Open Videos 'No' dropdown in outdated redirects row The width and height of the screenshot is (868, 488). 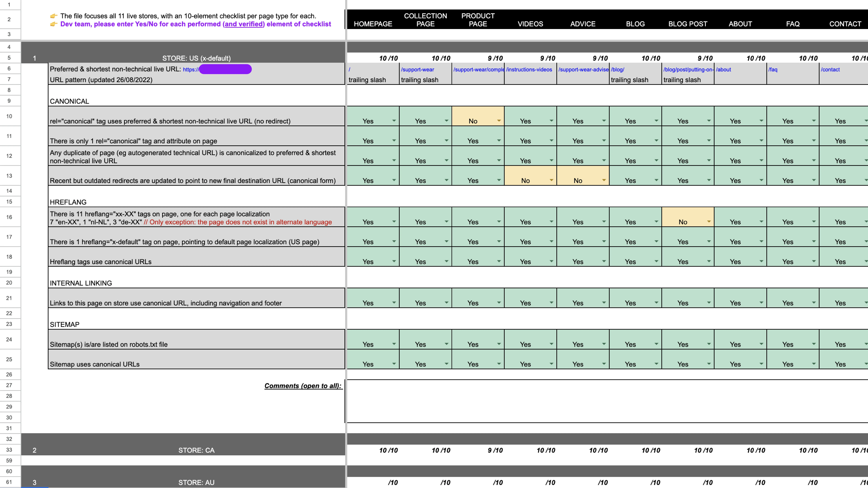coord(551,180)
